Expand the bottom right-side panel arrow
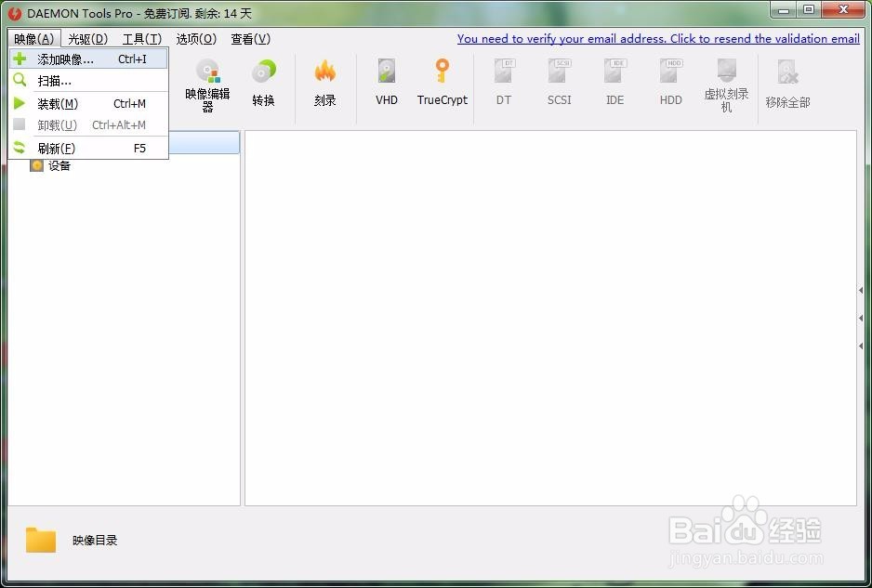 (x=861, y=346)
